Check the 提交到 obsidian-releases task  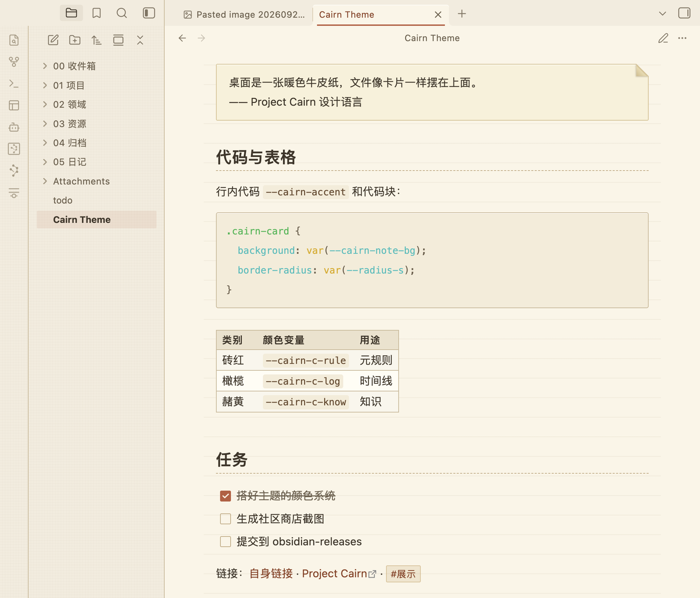pyautogui.click(x=225, y=542)
